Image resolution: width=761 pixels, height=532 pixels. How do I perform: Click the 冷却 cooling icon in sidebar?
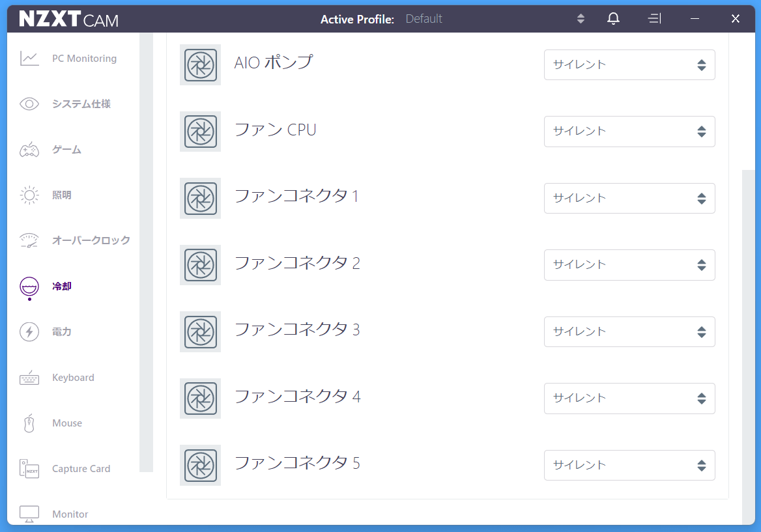(29, 287)
